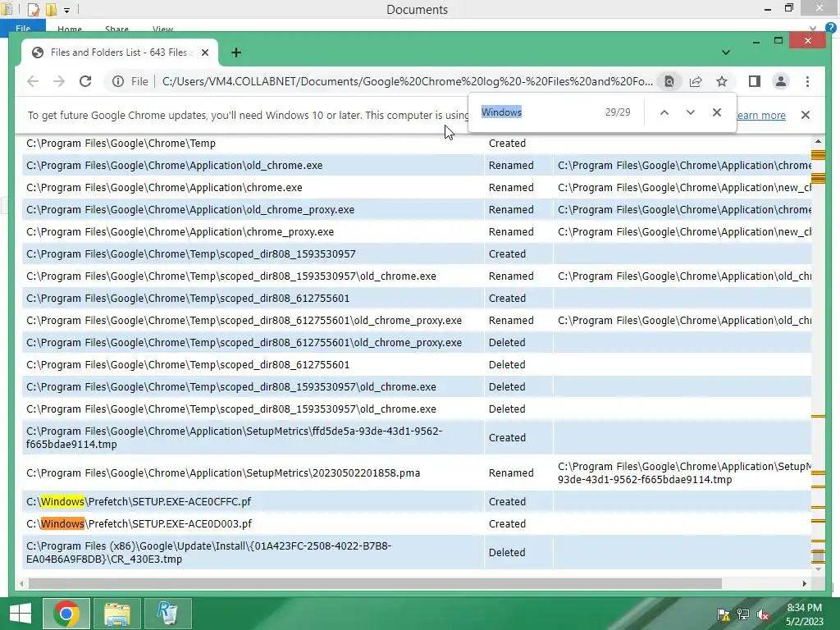Click page vertical scroll up arrow
840x630 pixels.
818,142
